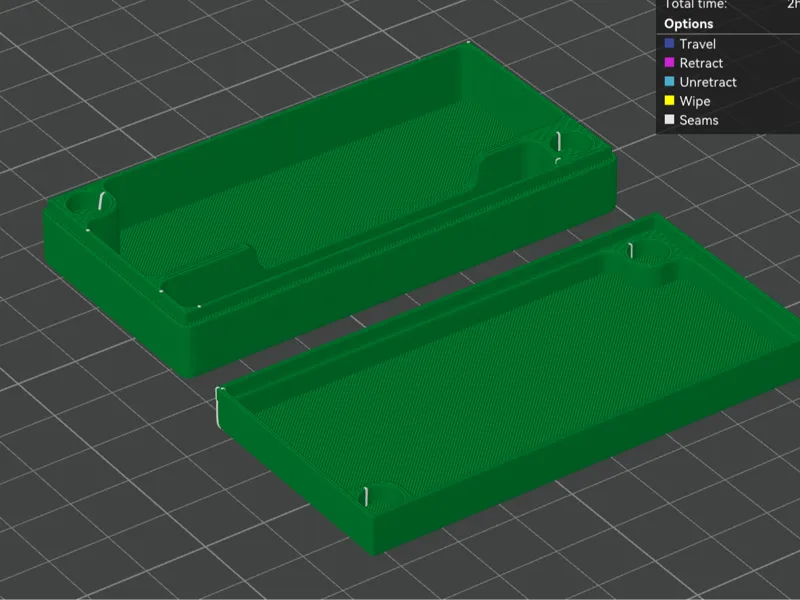Click the Unretract option label
The height and width of the screenshot is (600, 800).
[x=708, y=82]
